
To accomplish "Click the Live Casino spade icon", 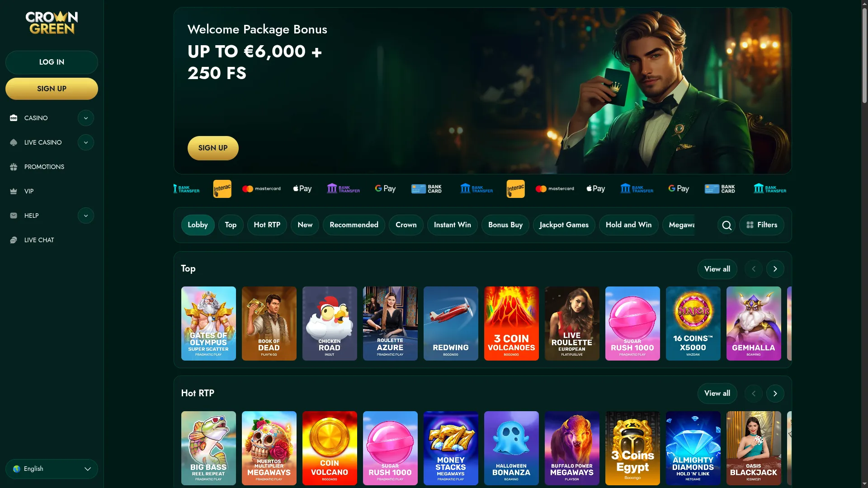I will coord(14,142).
